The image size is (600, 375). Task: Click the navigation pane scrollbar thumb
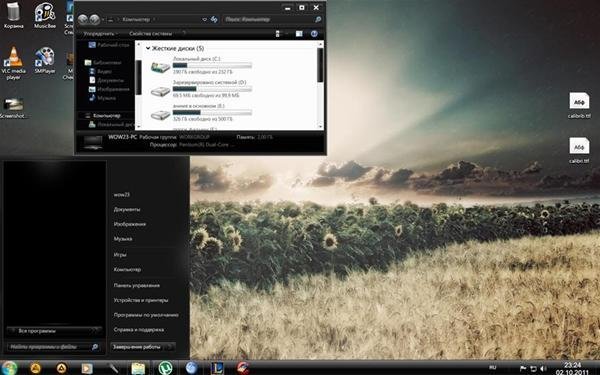[139, 78]
